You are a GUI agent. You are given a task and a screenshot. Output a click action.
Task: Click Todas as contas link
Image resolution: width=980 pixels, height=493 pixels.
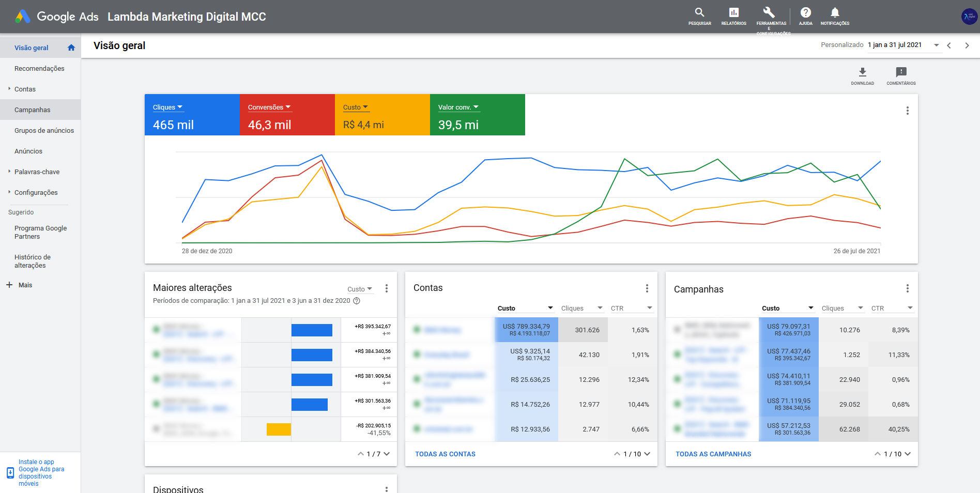click(445, 454)
